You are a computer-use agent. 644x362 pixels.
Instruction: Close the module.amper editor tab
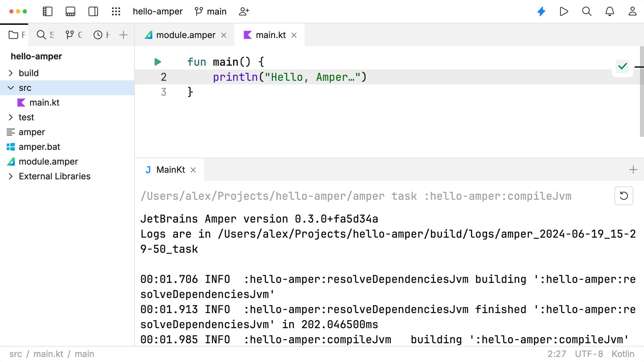(x=224, y=35)
